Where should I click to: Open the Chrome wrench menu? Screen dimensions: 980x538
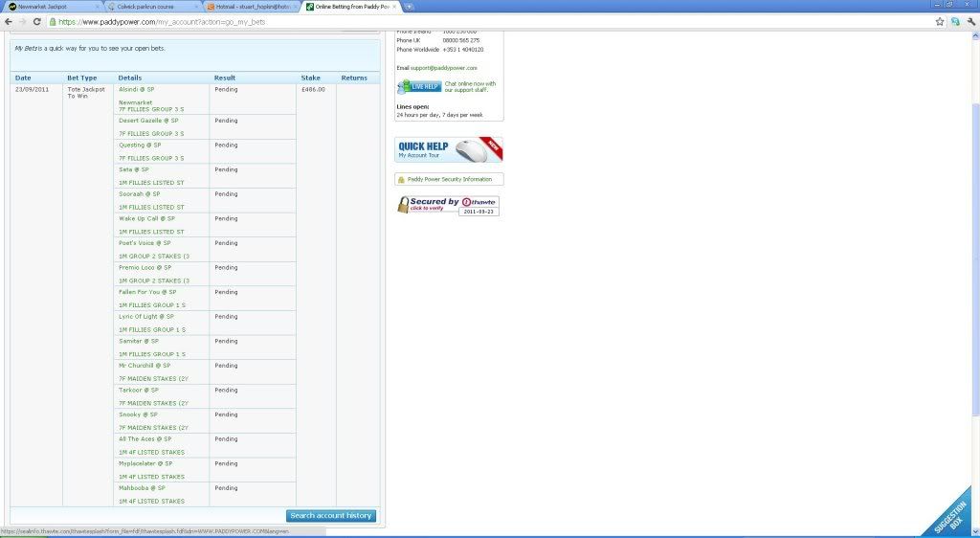click(x=970, y=22)
